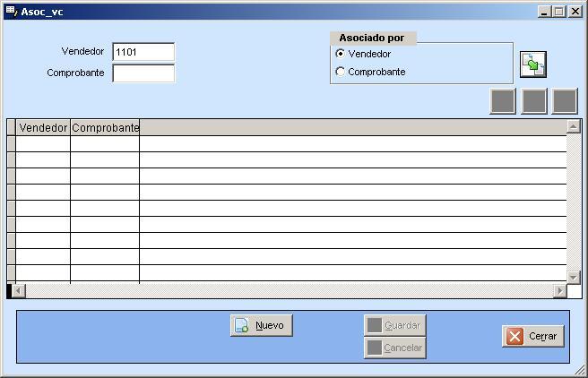Focus the Vendedor field containing 1101

pyautogui.click(x=143, y=52)
